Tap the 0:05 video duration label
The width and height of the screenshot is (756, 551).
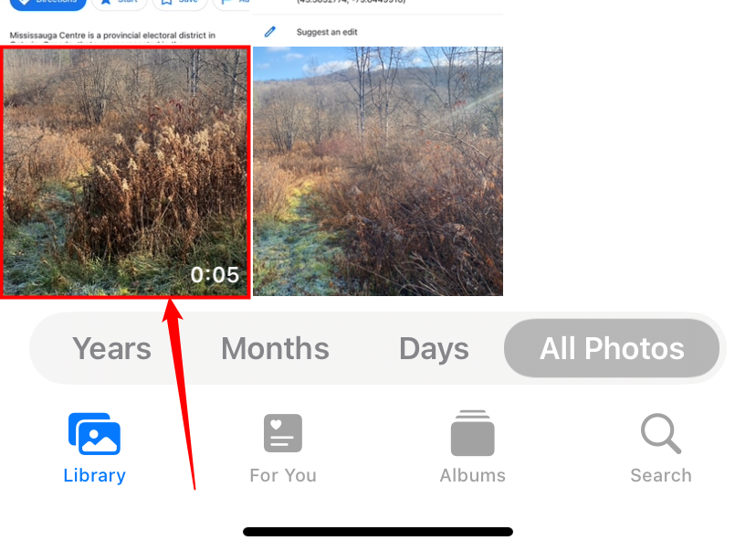pyautogui.click(x=215, y=275)
